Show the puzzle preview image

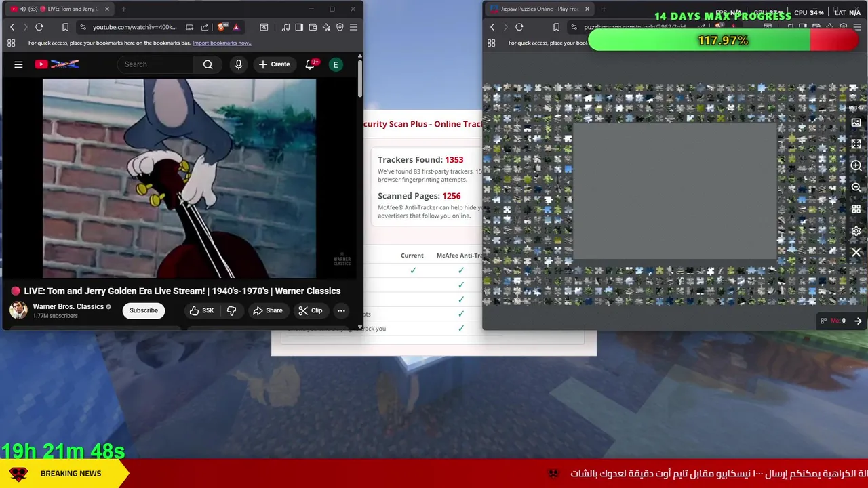point(856,123)
